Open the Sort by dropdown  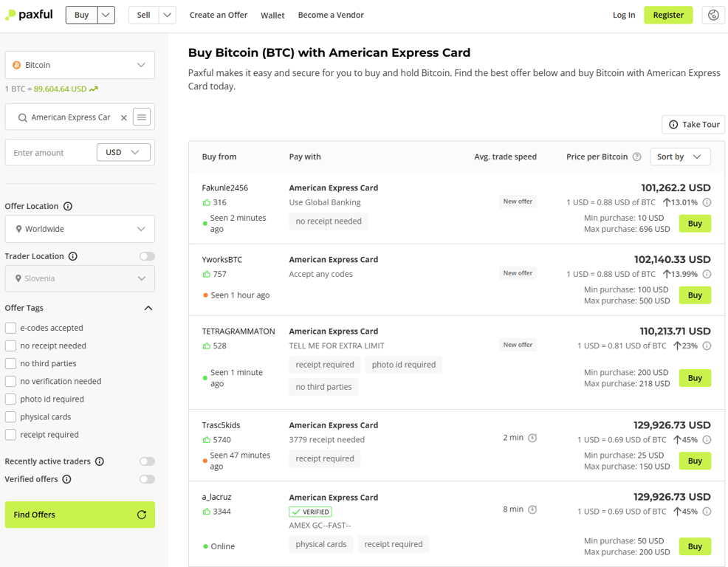(x=680, y=157)
